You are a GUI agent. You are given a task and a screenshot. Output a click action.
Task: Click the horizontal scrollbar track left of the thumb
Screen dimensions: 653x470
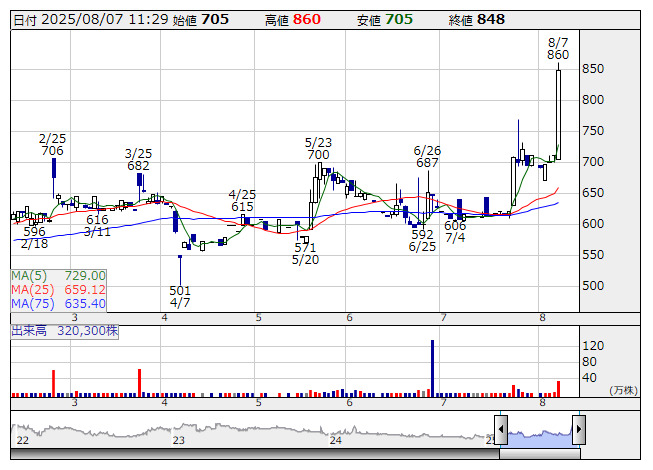tap(255, 454)
